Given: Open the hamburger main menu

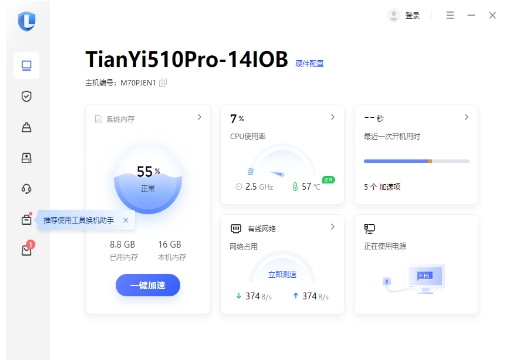Looking at the screenshot, I should pyautogui.click(x=450, y=15).
